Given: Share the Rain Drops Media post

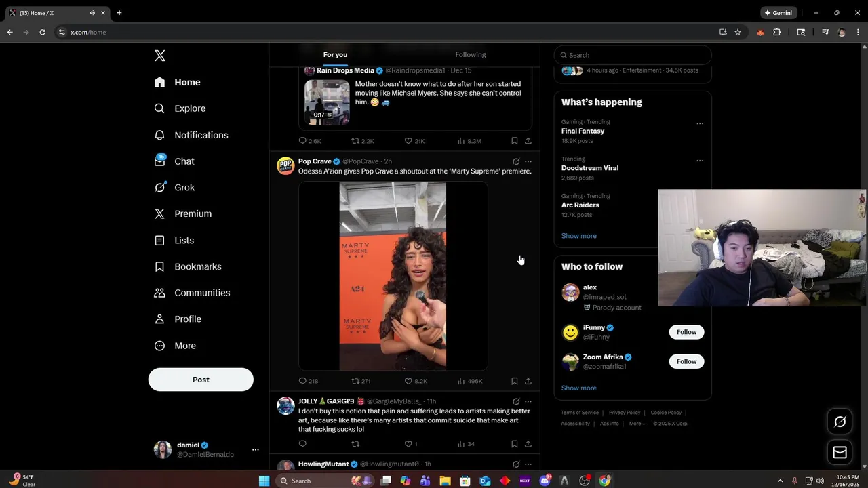Looking at the screenshot, I should click(528, 141).
